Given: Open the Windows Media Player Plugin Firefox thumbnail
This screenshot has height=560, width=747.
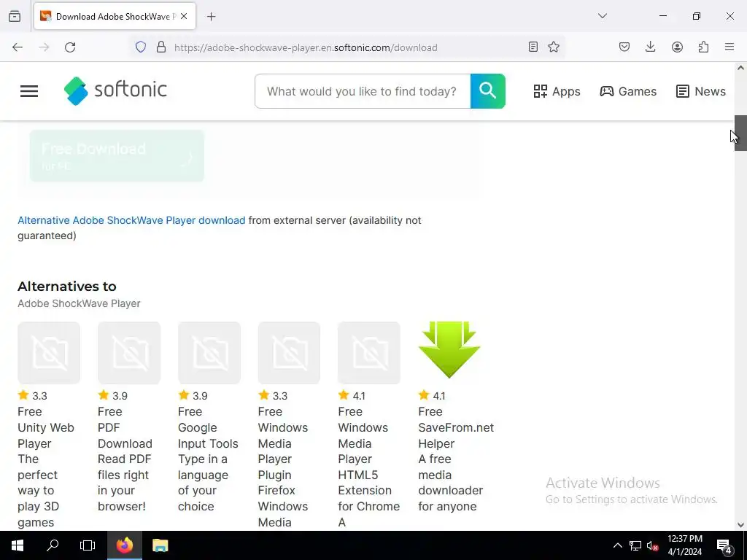Looking at the screenshot, I should tap(289, 353).
